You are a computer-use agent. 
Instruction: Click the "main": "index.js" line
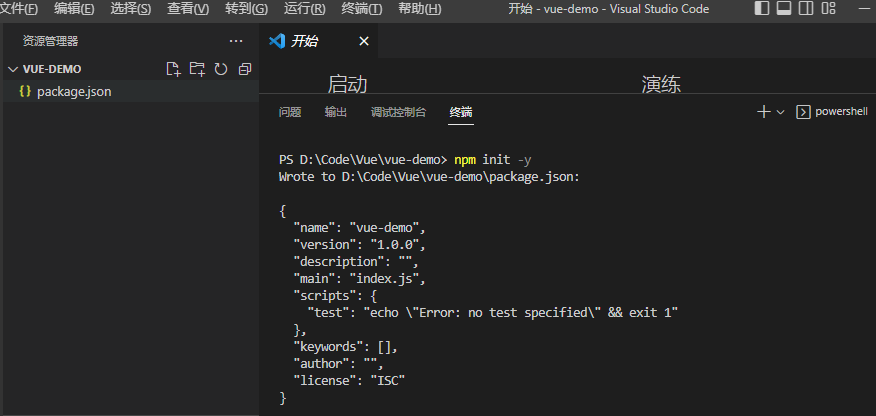360,279
